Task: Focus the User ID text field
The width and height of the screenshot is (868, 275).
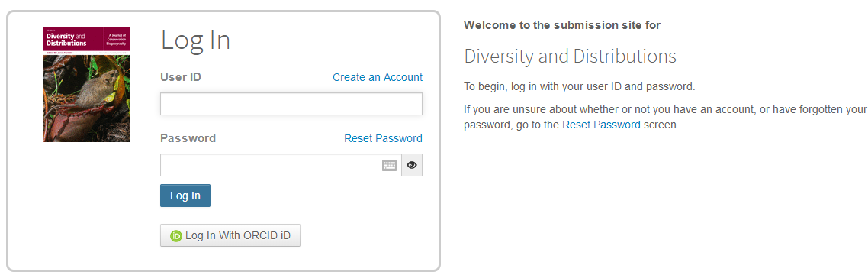Action: click(291, 104)
